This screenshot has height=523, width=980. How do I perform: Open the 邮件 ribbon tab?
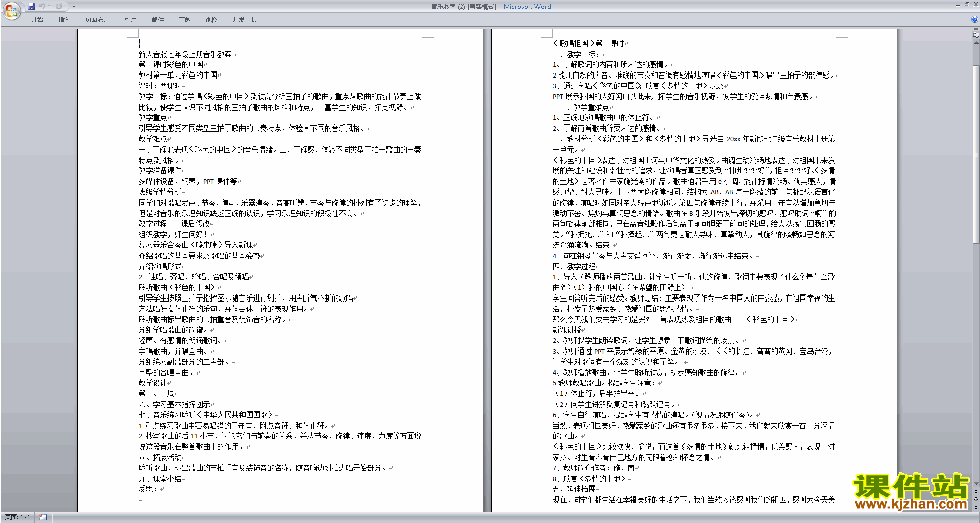point(158,20)
